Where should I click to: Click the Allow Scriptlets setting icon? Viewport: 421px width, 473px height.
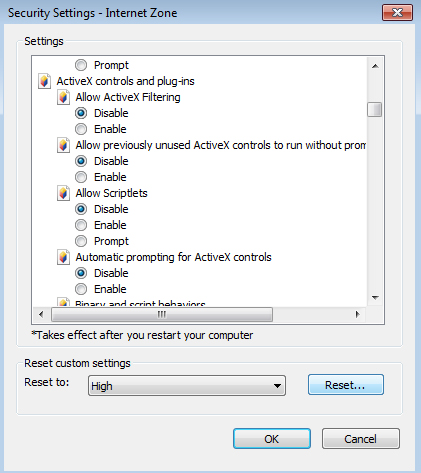pos(63,193)
